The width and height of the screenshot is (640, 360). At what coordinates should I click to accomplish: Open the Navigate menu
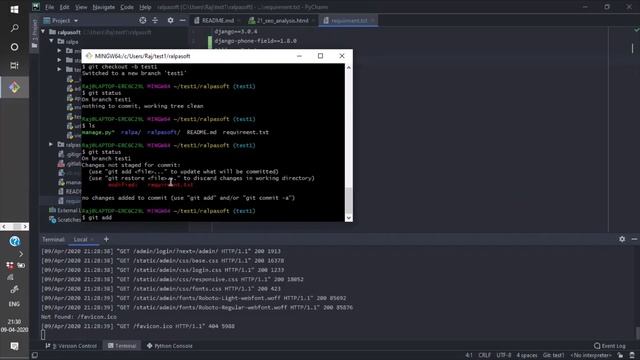click(104, 7)
